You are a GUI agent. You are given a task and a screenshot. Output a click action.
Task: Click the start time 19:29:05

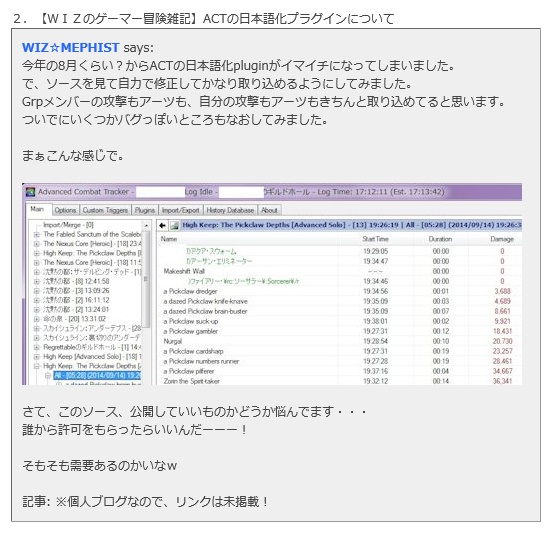tap(376, 251)
